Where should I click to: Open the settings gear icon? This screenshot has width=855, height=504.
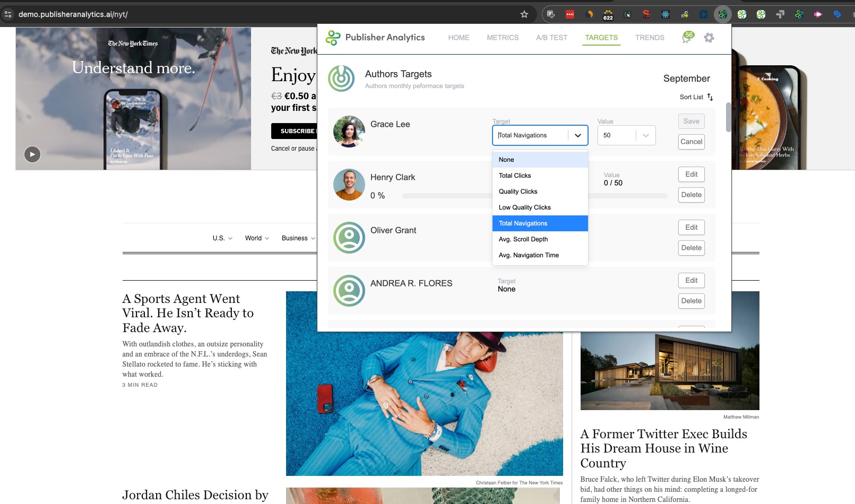click(x=709, y=38)
